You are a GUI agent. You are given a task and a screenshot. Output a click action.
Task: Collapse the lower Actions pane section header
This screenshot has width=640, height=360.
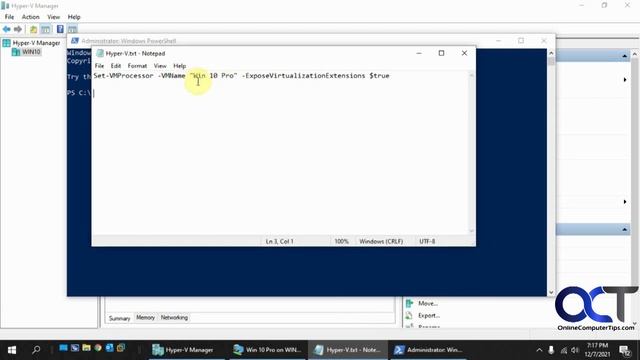tap(624, 229)
